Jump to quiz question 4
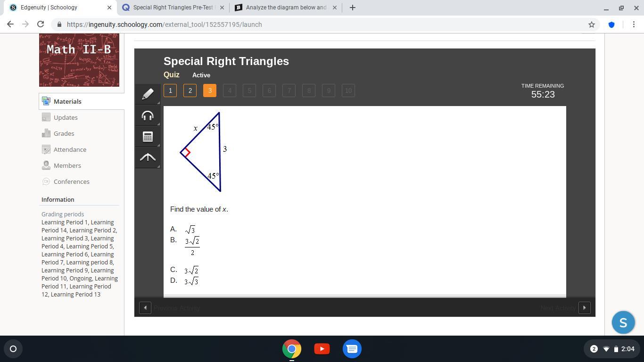Screen dimensions: 644x362 tap(230, 90)
